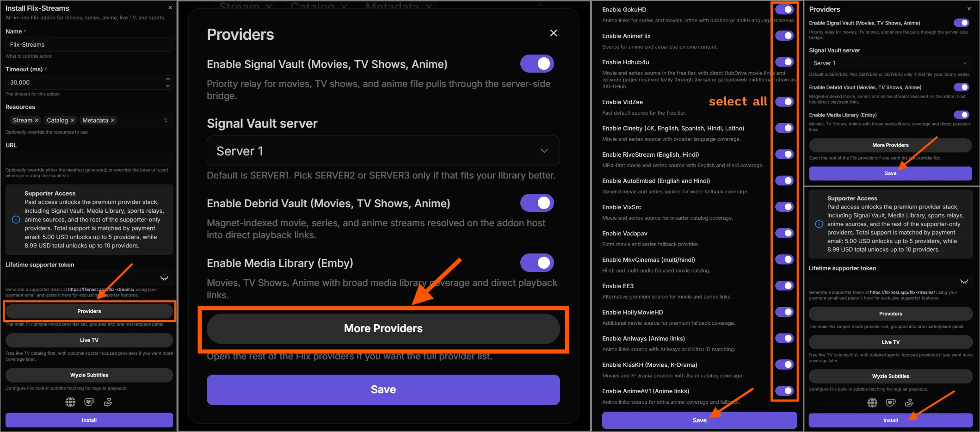This screenshot has height=432, width=980.
Task: Remove the Stream resource chip
Action: point(37,120)
